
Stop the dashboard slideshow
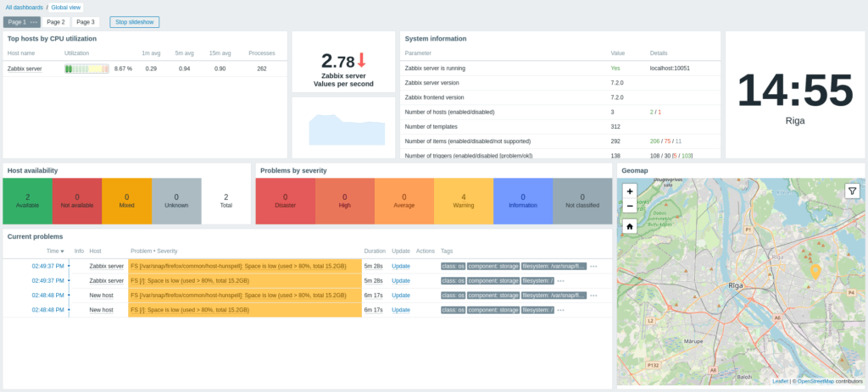(134, 22)
